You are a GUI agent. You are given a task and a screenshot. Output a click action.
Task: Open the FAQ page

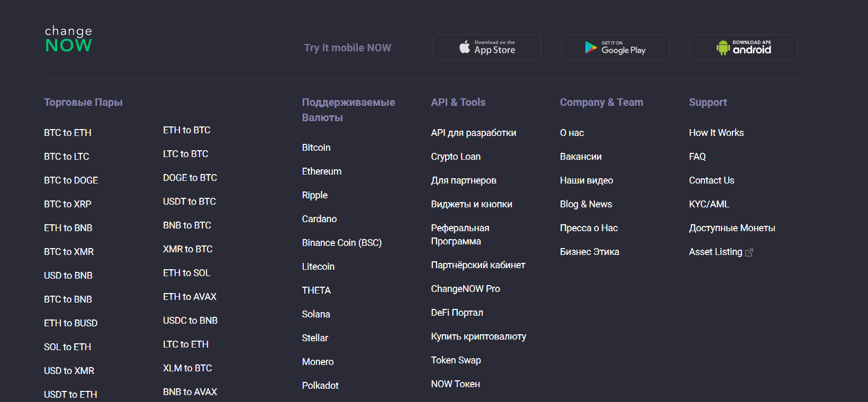coord(698,157)
